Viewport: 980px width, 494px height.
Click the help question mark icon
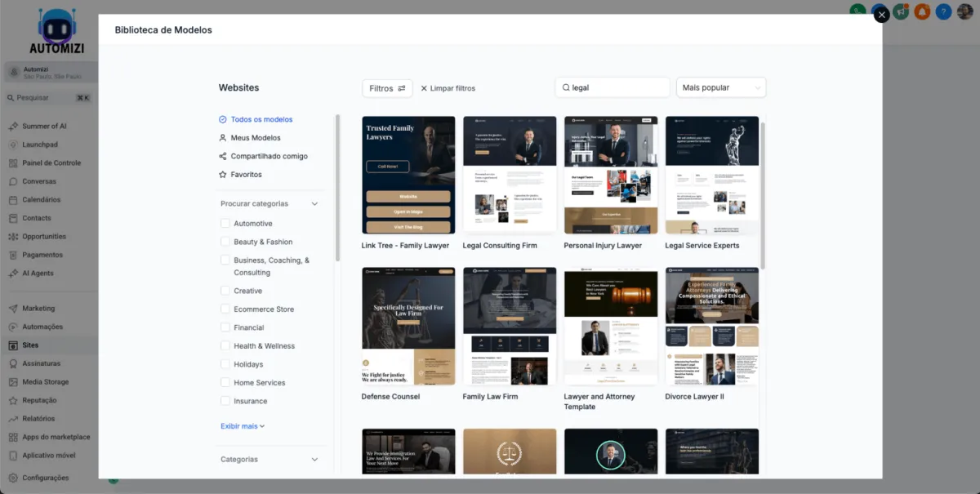(x=943, y=11)
